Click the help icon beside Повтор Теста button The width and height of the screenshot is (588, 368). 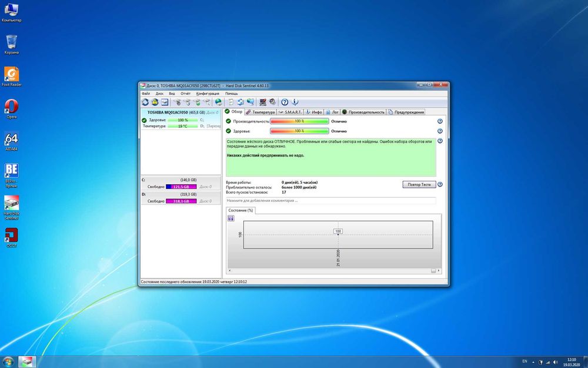(x=440, y=184)
